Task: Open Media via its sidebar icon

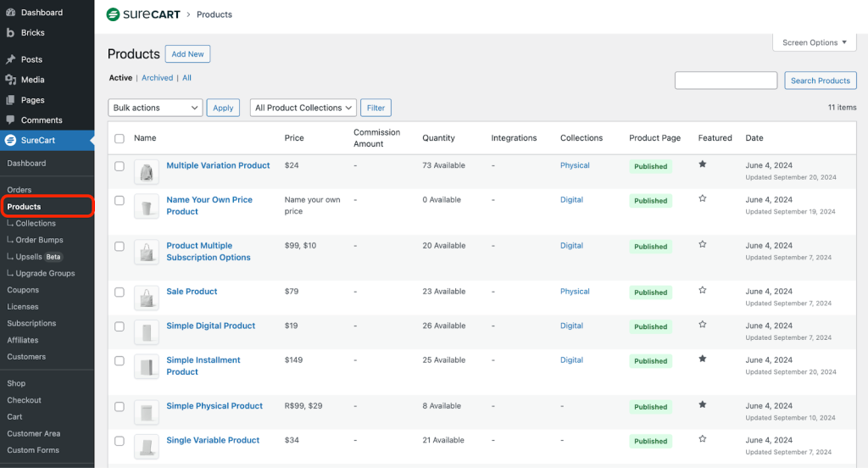Action: 10,80
